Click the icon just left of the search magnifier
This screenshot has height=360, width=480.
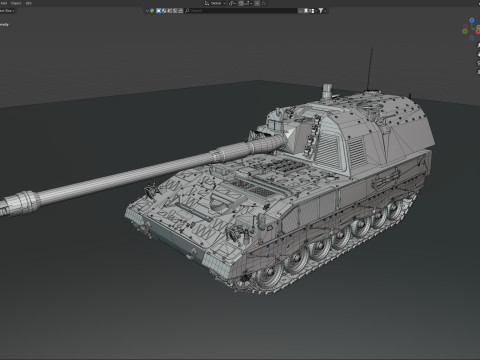point(181,11)
